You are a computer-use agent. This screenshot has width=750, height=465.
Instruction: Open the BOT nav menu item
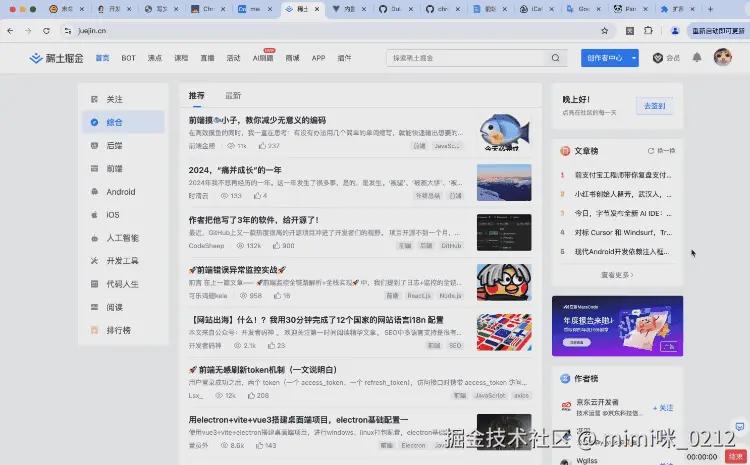click(128, 58)
